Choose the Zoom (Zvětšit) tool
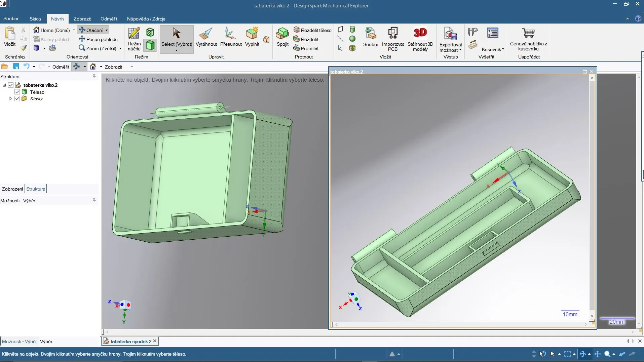Viewport: 644px width, 362px height. click(x=97, y=48)
